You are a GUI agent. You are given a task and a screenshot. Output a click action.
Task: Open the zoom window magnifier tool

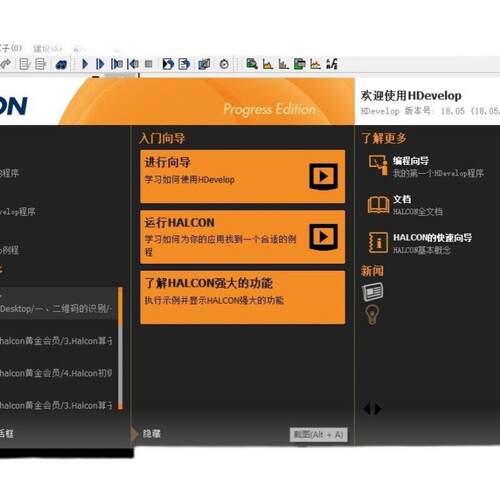[252, 63]
